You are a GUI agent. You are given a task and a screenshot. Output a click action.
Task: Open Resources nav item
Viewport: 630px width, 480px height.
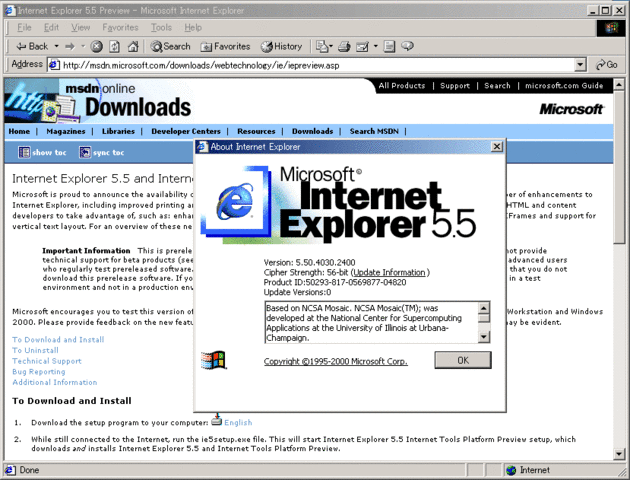click(256, 131)
